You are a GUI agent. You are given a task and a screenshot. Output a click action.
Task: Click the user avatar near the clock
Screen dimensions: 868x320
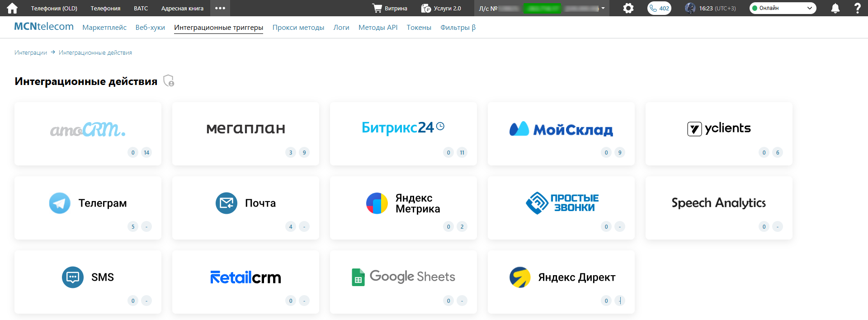click(x=690, y=8)
